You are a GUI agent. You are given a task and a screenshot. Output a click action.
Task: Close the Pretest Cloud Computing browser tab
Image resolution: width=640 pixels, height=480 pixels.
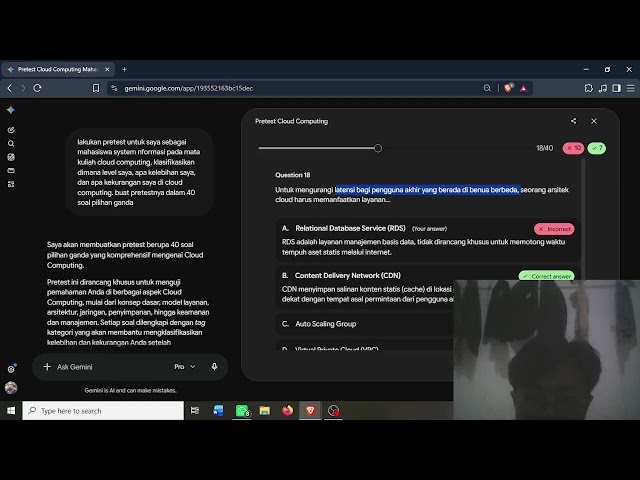click(x=107, y=69)
